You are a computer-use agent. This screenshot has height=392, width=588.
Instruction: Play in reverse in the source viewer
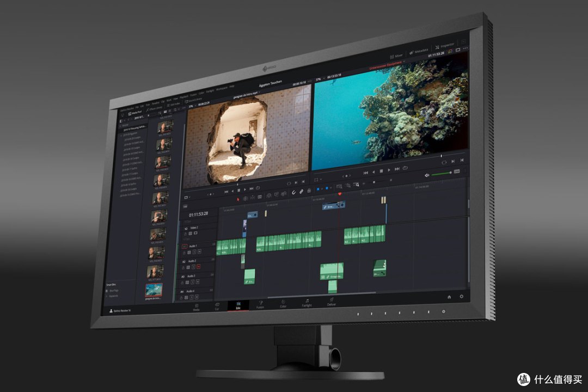pos(232,191)
